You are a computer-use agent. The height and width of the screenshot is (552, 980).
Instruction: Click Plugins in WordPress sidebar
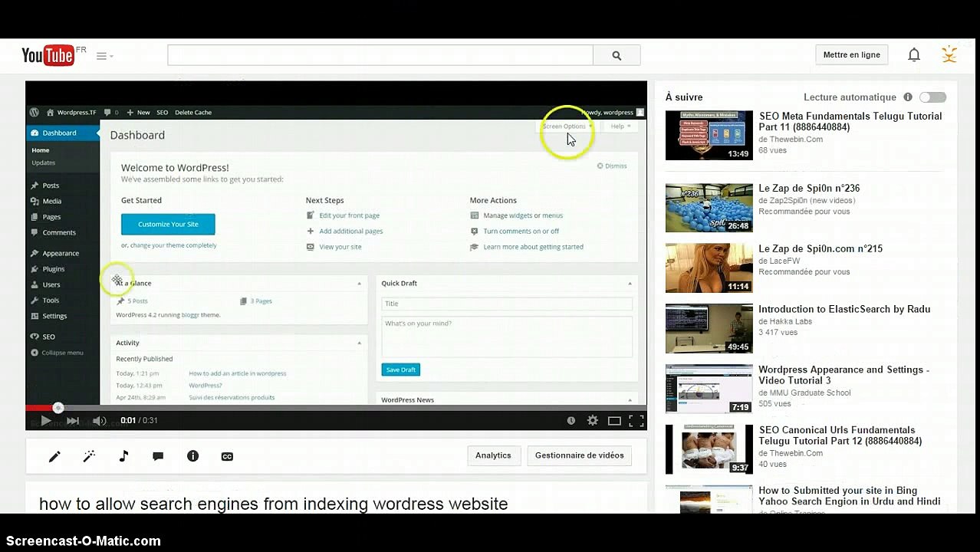point(54,269)
